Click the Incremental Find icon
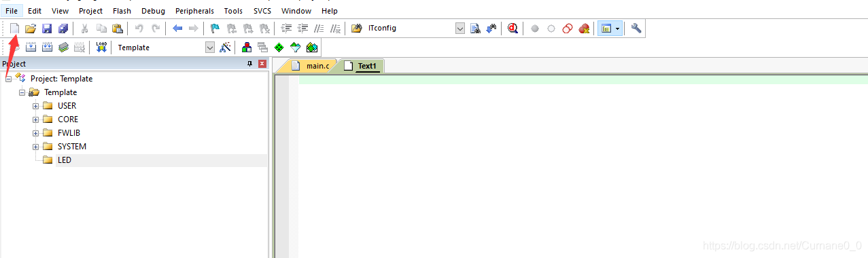This screenshot has width=868, height=258. (491, 29)
